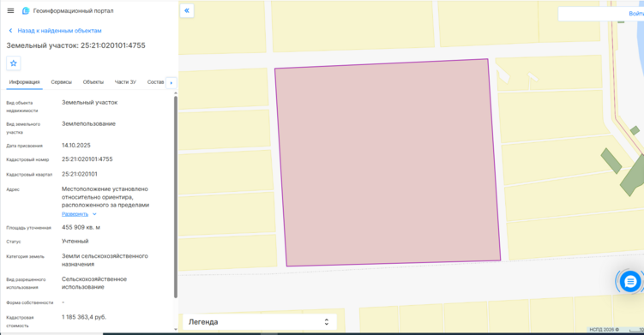
Task: Click the Развернуть address link
Action: pos(75,214)
